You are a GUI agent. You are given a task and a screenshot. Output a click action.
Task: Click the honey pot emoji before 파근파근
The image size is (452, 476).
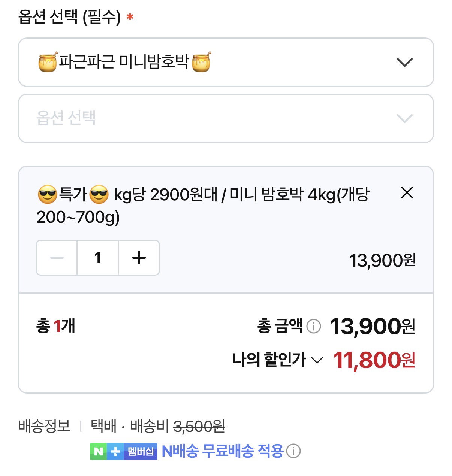(48, 62)
